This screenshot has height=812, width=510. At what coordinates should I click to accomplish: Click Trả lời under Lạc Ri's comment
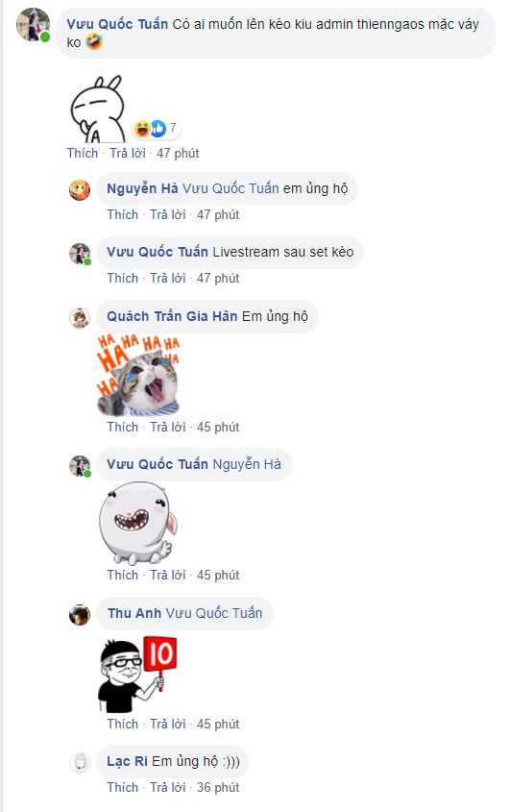click(168, 787)
